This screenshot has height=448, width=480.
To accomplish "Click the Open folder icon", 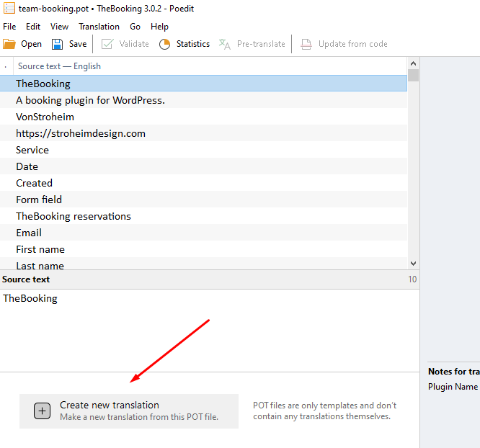I will 9,44.
